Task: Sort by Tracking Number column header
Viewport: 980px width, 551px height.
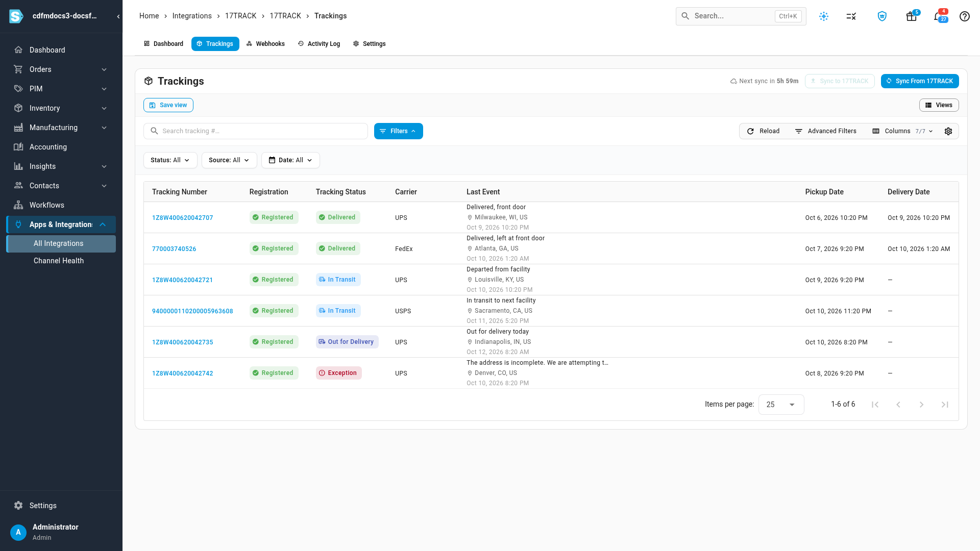Action: (180, 192)
